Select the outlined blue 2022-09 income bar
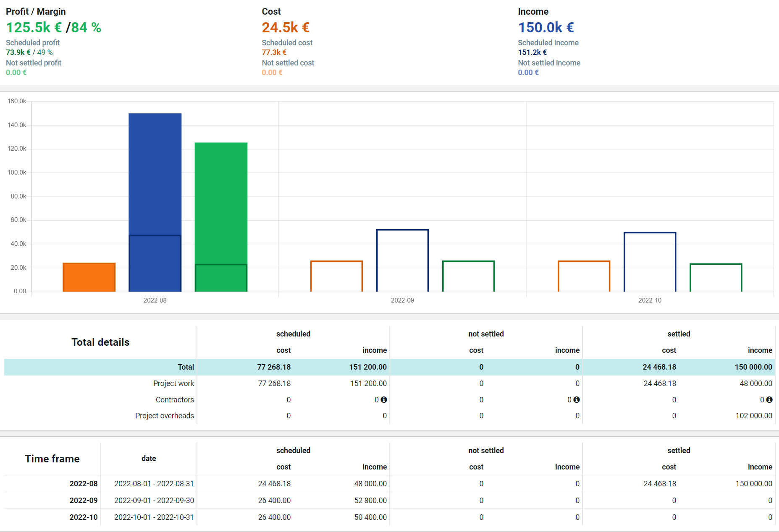The width and height of the screenshot is (779, 532). tap(402, 261)
